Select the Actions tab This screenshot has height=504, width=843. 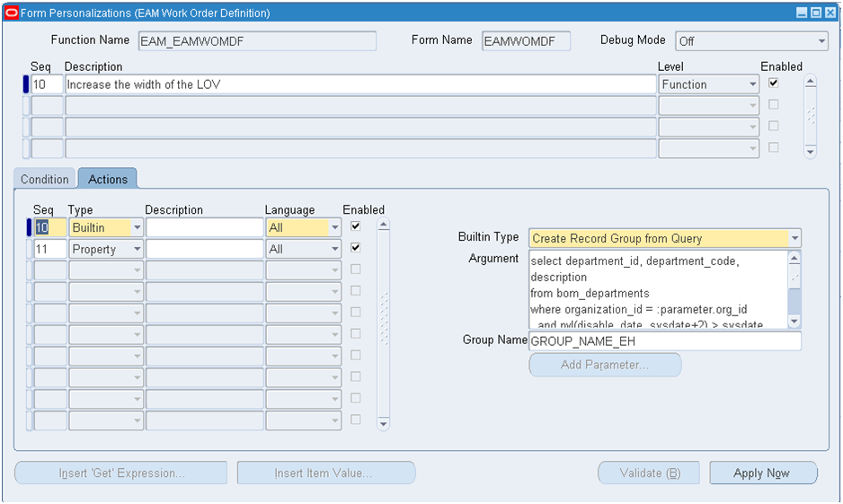click(108, 180)
